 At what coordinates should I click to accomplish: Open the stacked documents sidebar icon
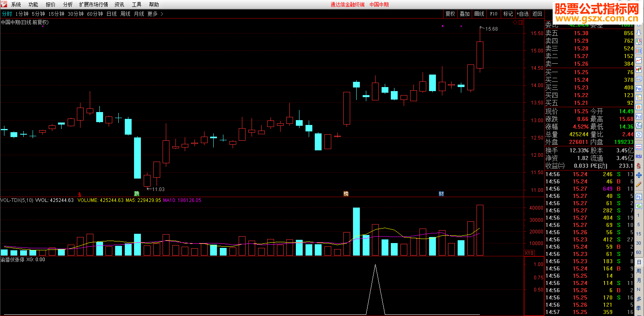(x=639, y=79)
